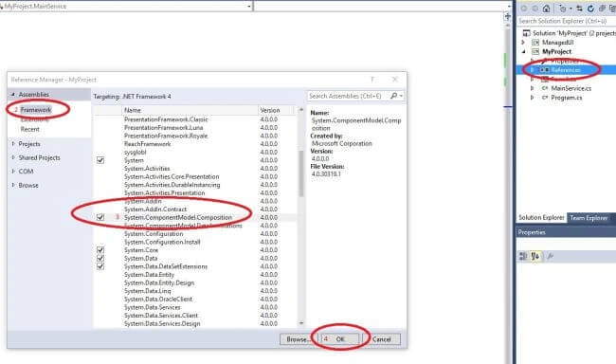
Task: Click the ManagedUI project icon
Action: (535, 42)
